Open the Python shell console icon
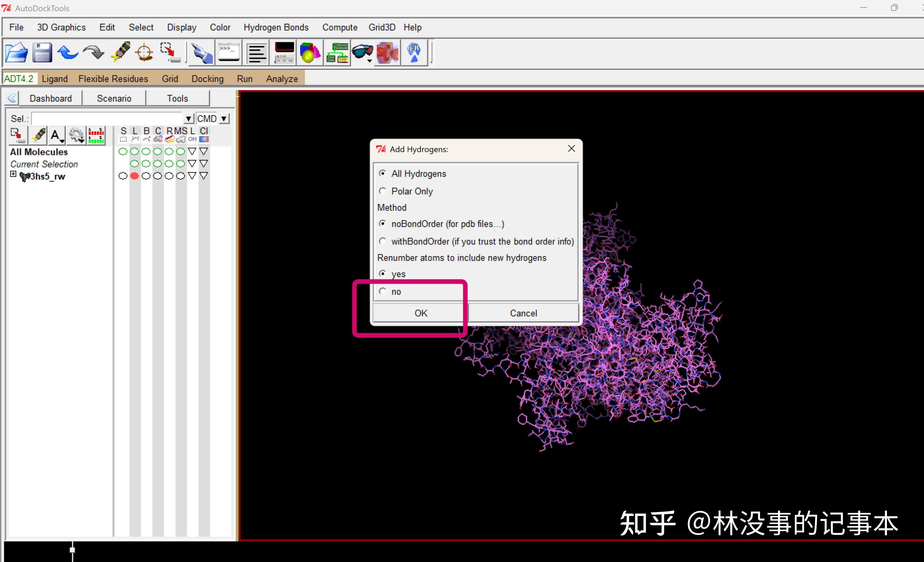 [229, 52]
